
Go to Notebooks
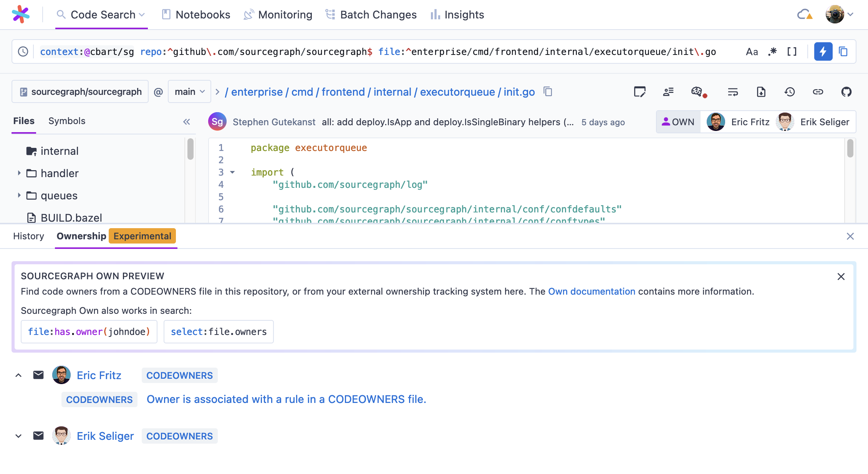tap(196, 15)
